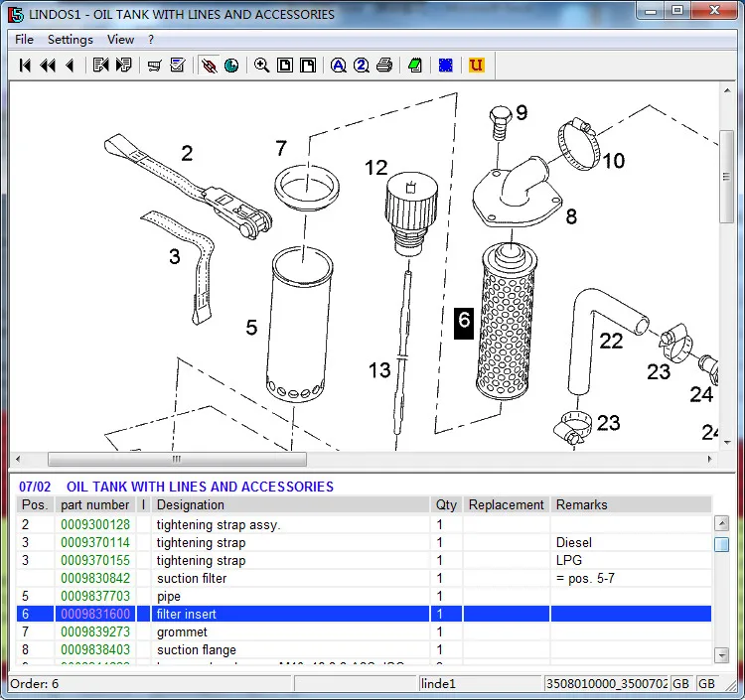The width and height of the screenshot is (745, 700).
Task: Toggle the checklist icon in toolbar
Action: pyautogui.click(x=178, y=66)
